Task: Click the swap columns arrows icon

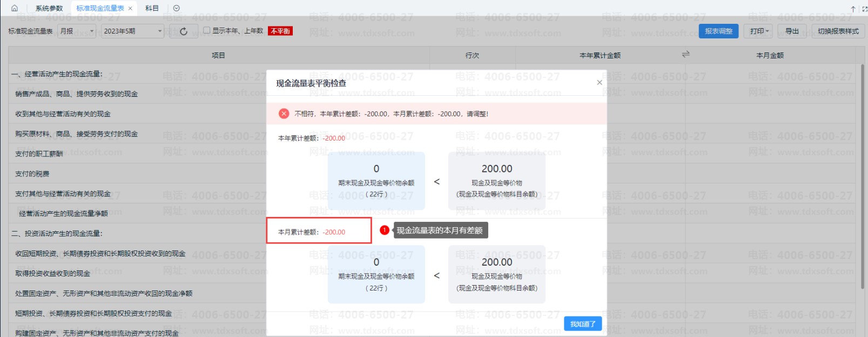Action: 685,54
